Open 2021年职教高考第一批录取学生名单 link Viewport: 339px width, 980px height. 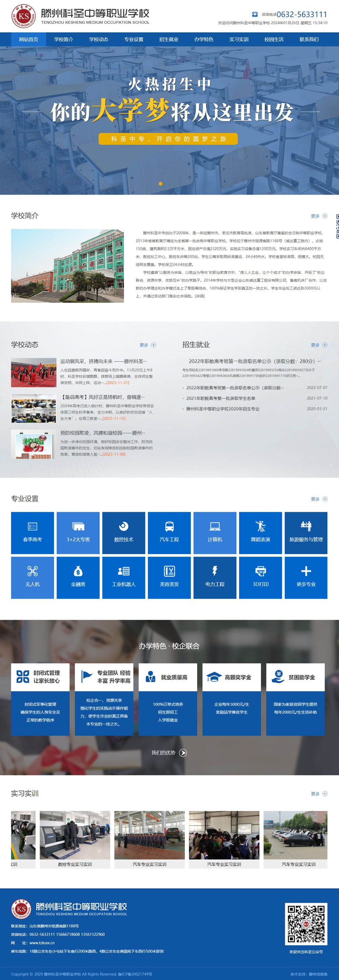pos(221,398)
